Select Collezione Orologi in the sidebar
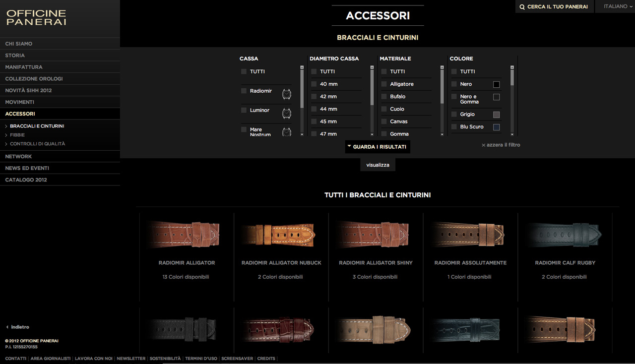 pos(60,79)
